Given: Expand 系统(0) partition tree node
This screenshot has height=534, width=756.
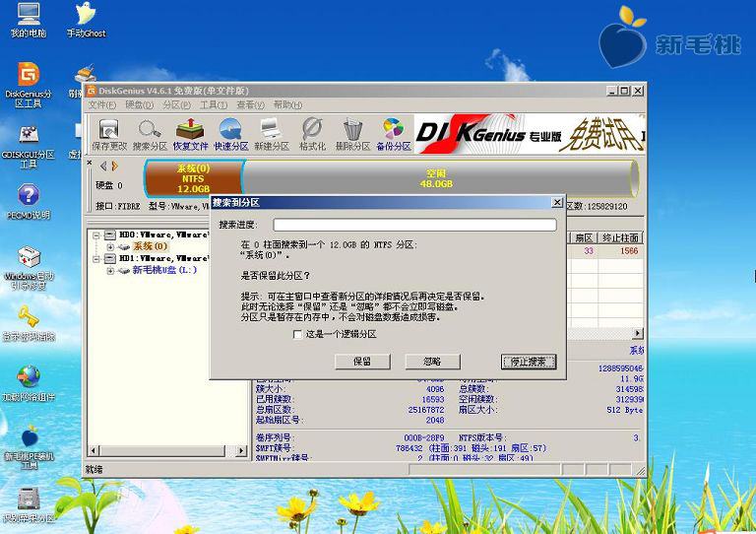Looking at the screenshot, I should [110, 247].
